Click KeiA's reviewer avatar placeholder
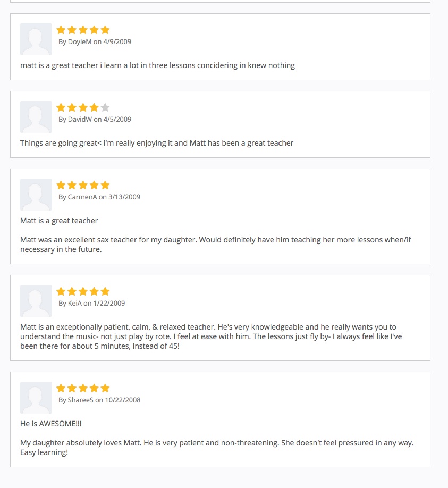 36,301
